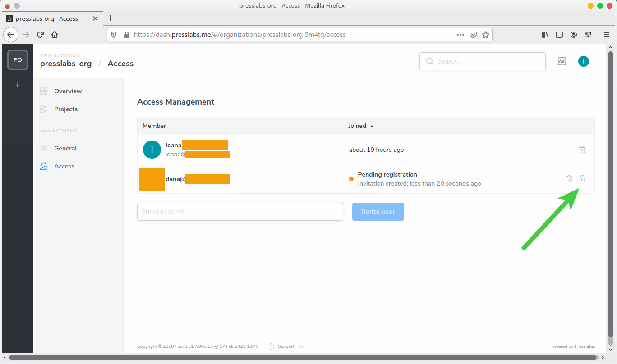Click 'about 19 hours ago' joined text
The image size is (617, 364).
(x=377, y=150)
